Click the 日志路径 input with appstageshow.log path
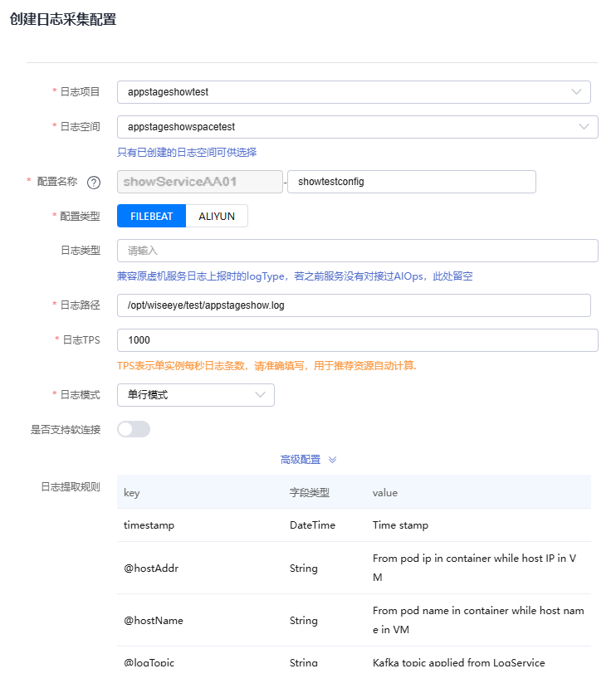 click(354, 305)
